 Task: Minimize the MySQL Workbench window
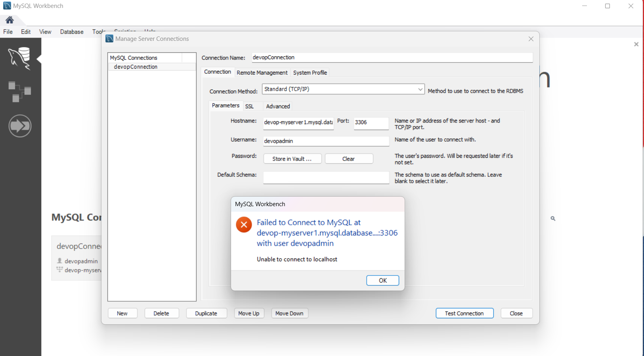(585, 6)
